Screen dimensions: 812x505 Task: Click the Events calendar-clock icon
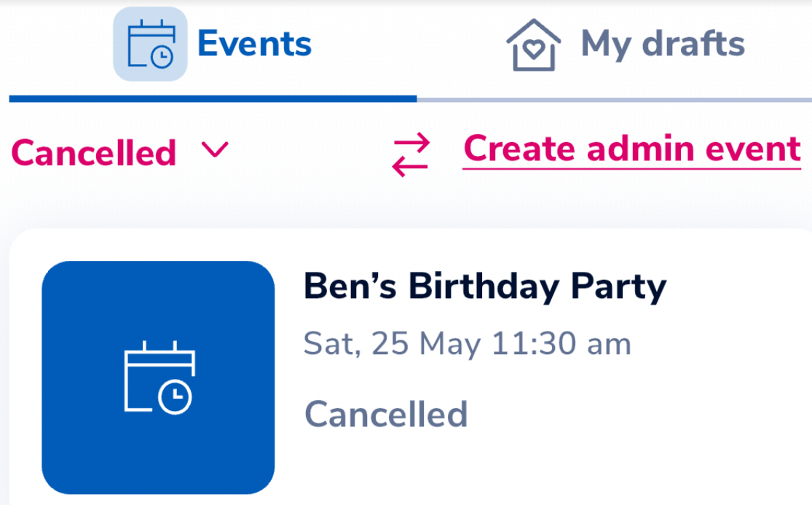point(150,45)
